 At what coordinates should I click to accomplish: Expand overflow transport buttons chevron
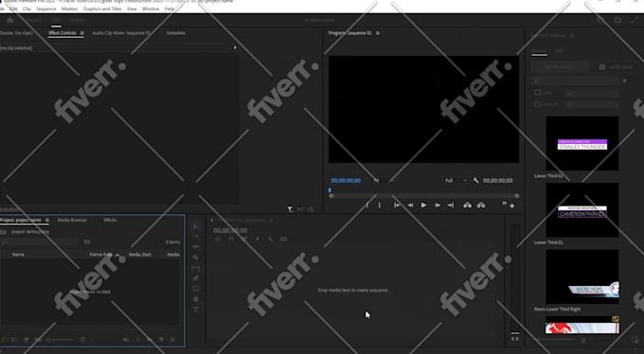504,204
